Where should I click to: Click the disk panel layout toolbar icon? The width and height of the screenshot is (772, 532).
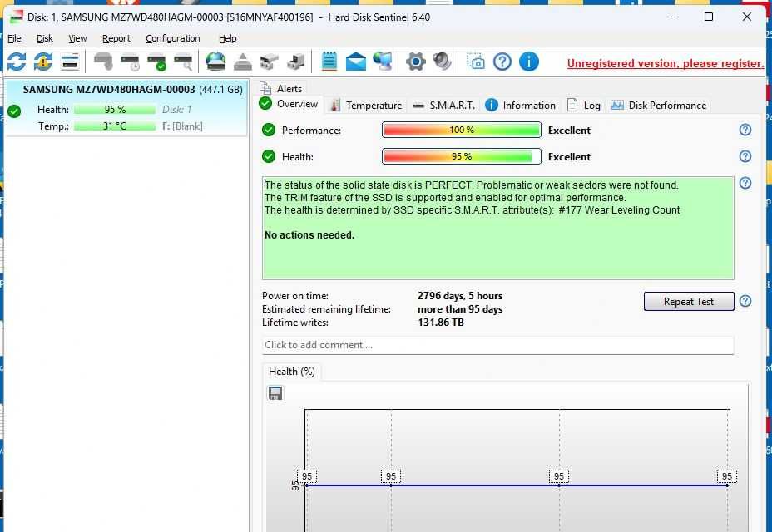point(71,62)
